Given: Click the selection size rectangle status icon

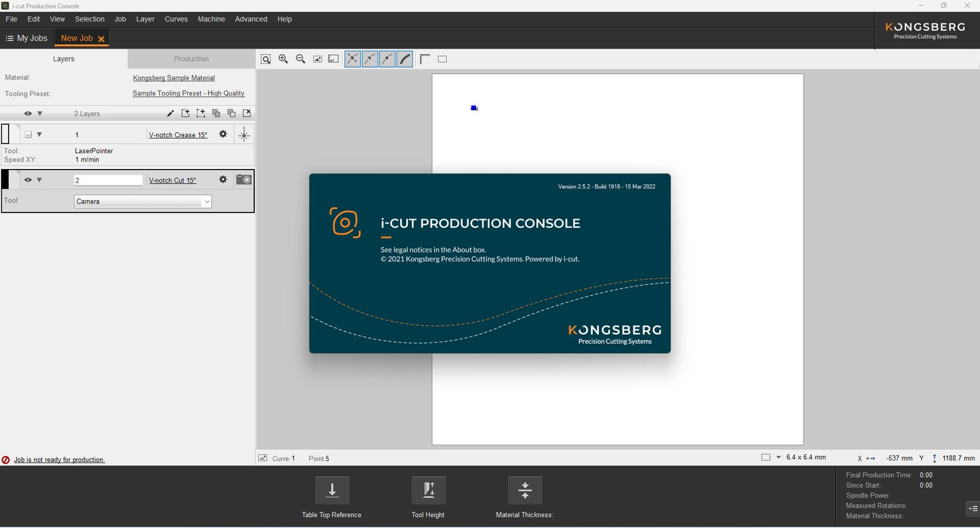Looking at the screenshot, I should pos(766,458).
